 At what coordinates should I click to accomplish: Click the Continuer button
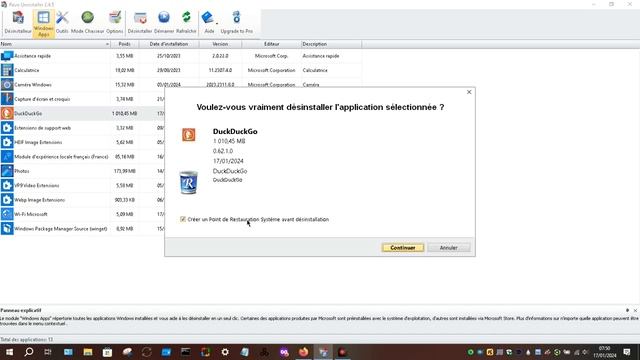point(403,248)
